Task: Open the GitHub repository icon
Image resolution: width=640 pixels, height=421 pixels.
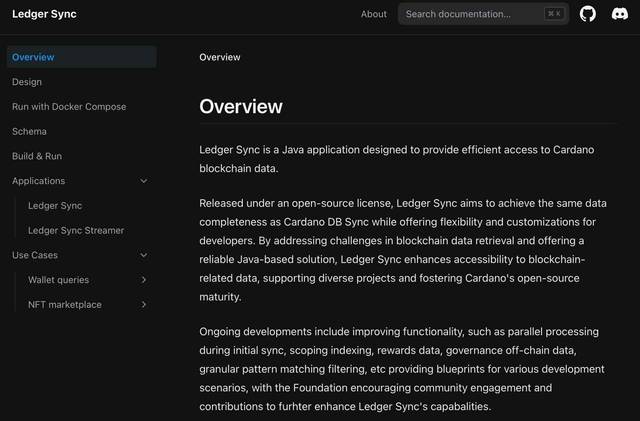Action: 588,14
